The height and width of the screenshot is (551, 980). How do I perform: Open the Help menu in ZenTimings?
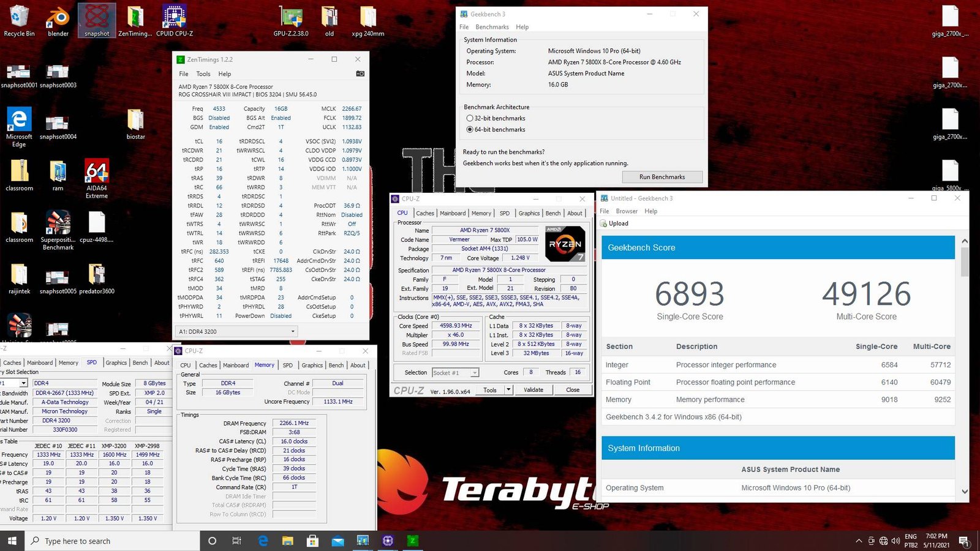click(x=225, y=73)
